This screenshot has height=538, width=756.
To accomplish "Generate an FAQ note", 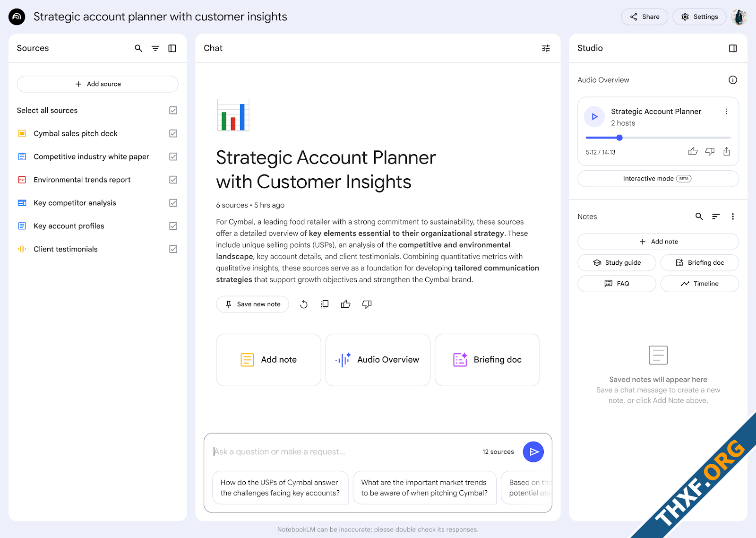I will pos(617,284).
